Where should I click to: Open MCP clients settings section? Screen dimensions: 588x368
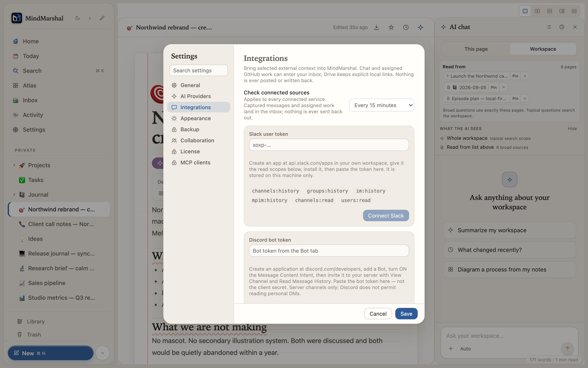tap(198, 162)
